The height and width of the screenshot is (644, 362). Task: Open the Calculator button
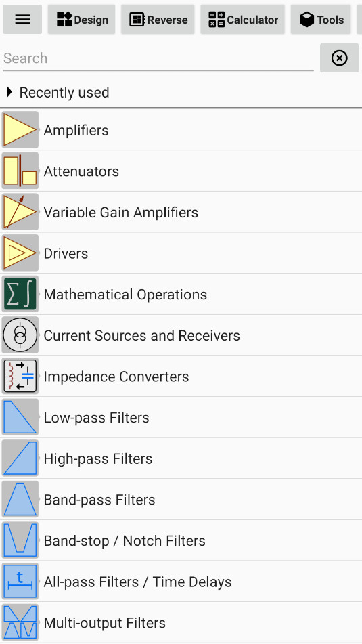coord(242,20)
